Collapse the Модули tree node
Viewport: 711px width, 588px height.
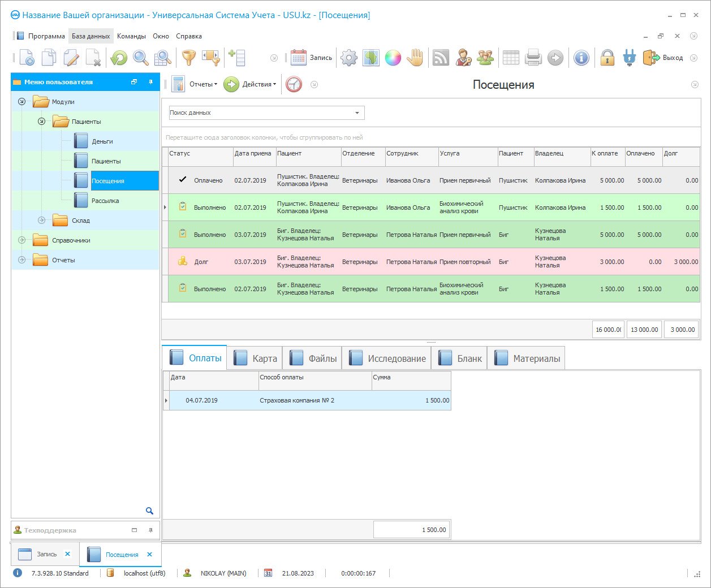coord(21,102)
